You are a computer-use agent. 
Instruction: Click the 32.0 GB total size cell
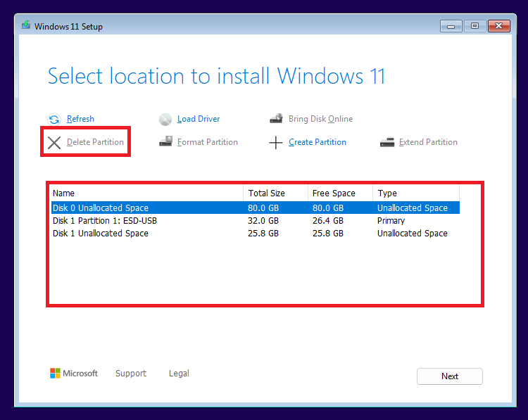(x=263, y=221)
